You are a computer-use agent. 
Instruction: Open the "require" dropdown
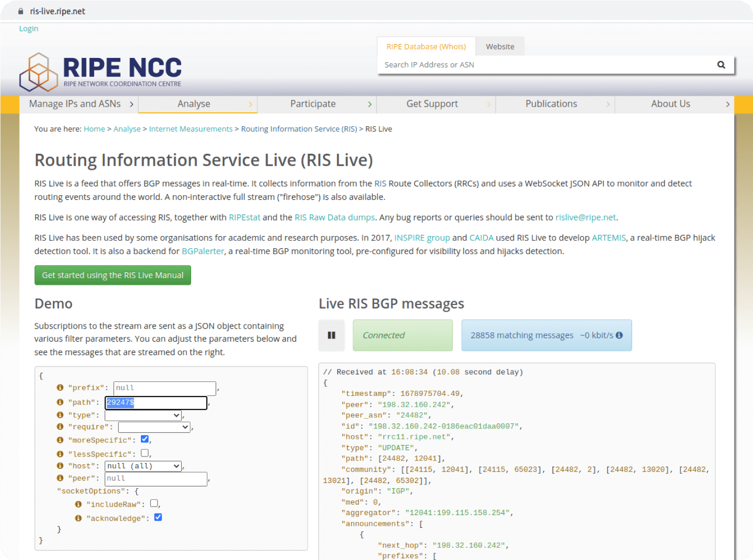[x=154, y=427]
